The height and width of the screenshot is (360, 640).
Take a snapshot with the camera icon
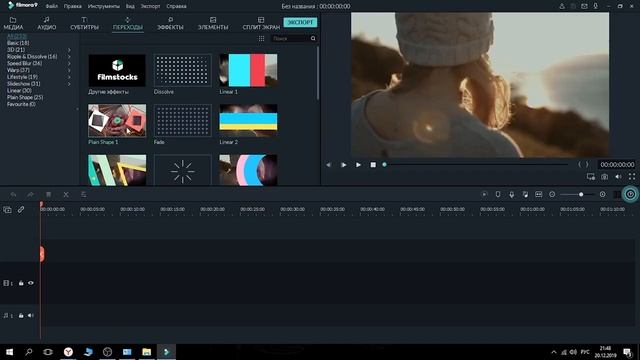click(604, 177)
